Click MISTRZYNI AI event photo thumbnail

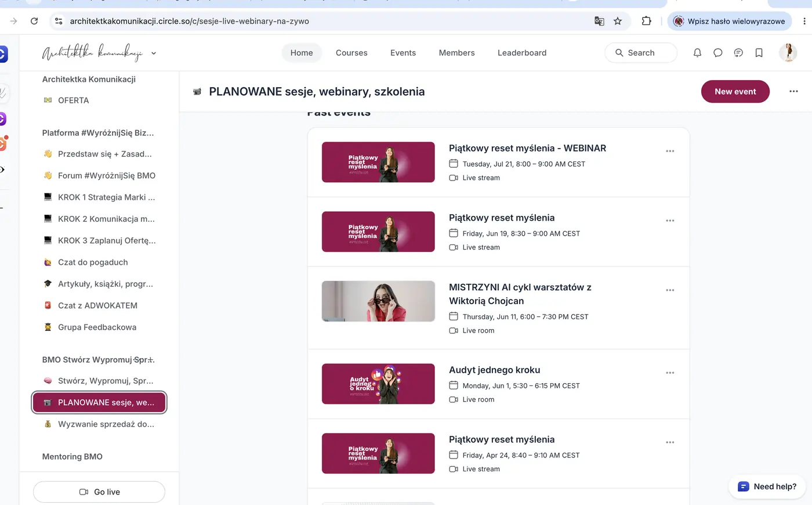tap(378, 301)
